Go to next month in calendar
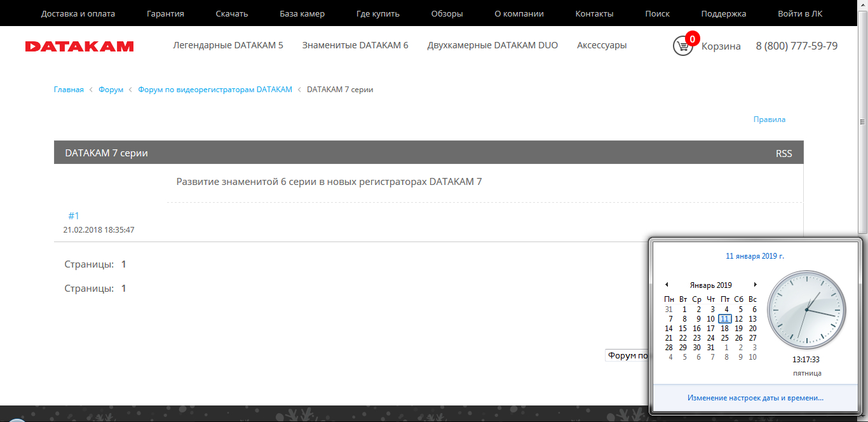Viewport: 868px width, 422px height. (755, 285)
